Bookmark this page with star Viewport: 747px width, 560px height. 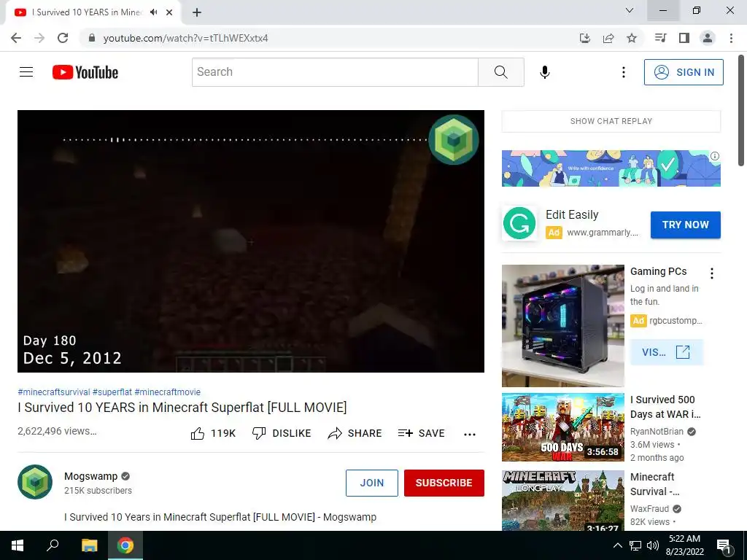(x=632, y=38)
